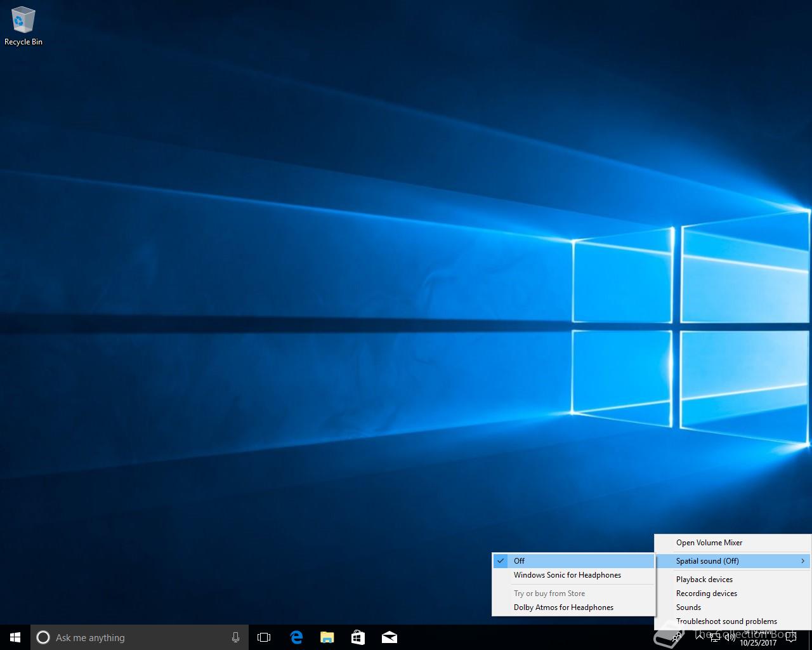Open the Microsoft Store taskbar icon

pyautogui.click(x=358, y=637)
